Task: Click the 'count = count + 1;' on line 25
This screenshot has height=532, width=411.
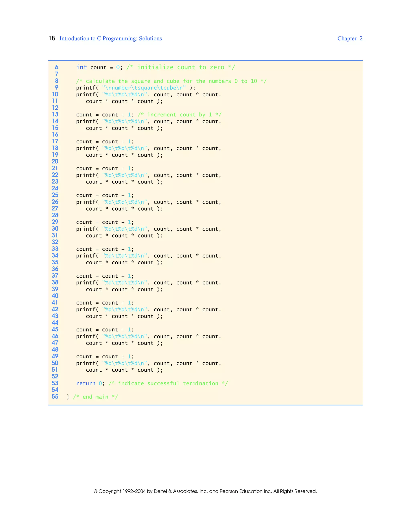Action: [x=105, y=195]
